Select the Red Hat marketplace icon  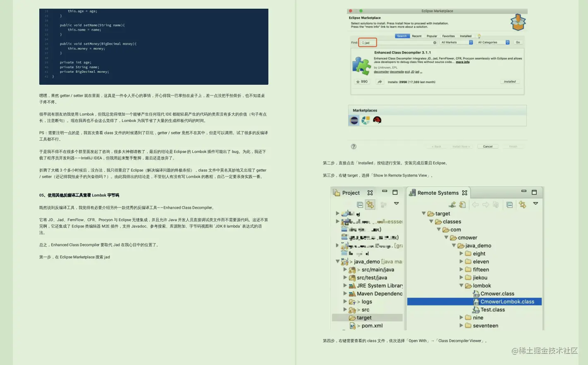coord(377,120)
